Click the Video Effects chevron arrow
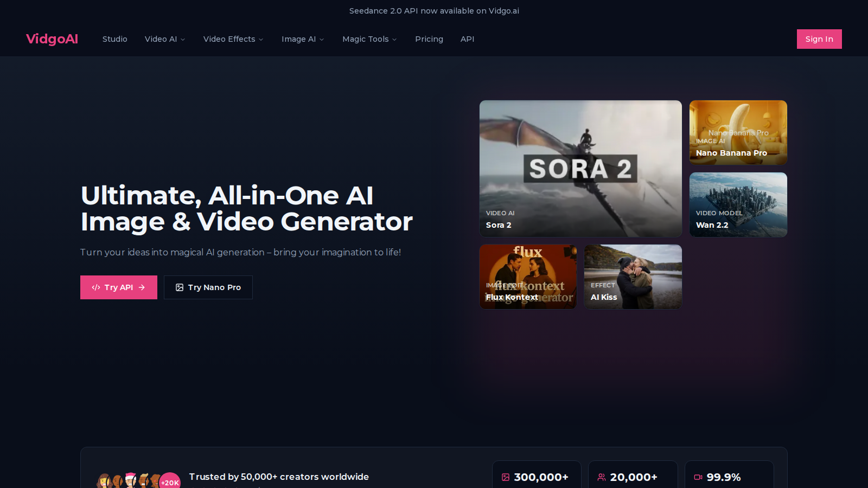This screenshot has width=868, height=488. 261,40
